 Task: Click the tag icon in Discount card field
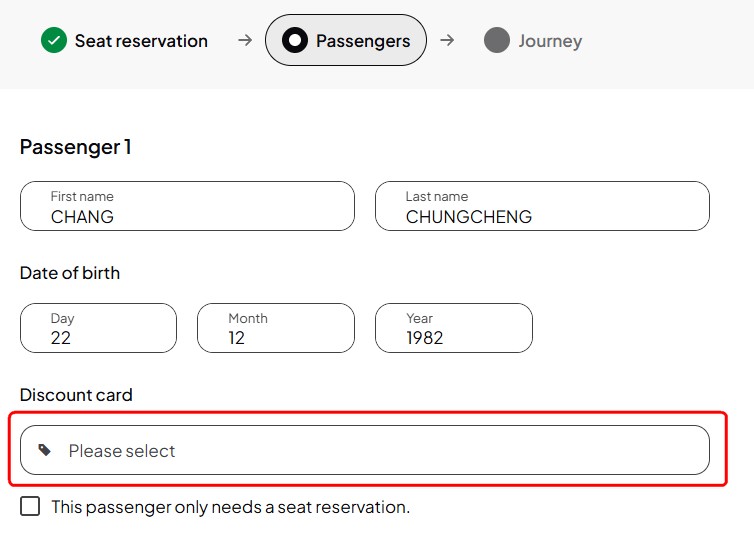[45, 450]
